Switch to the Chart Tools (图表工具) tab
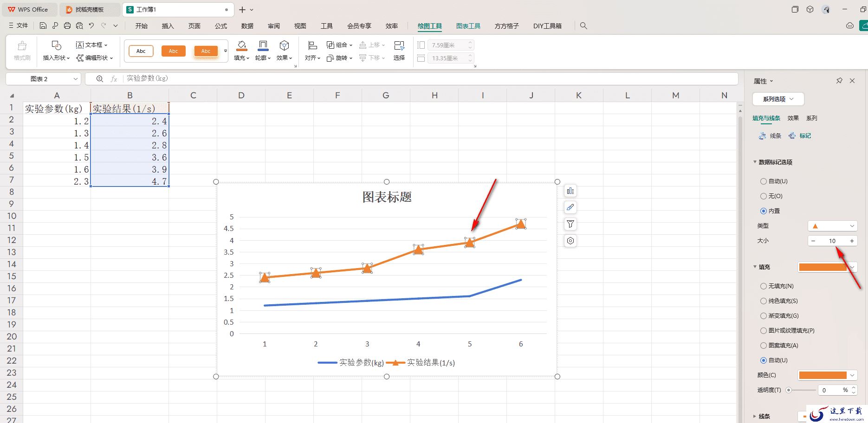868x423 pixels. coord(468,26)
